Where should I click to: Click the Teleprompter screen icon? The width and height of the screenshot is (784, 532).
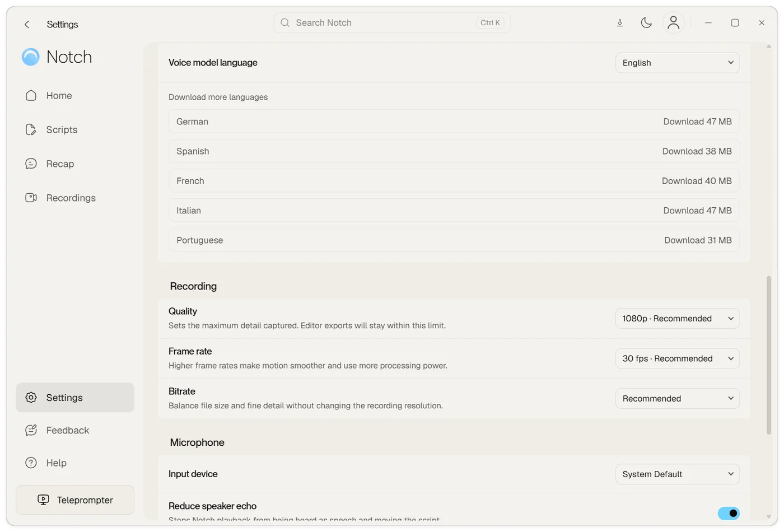43,500
